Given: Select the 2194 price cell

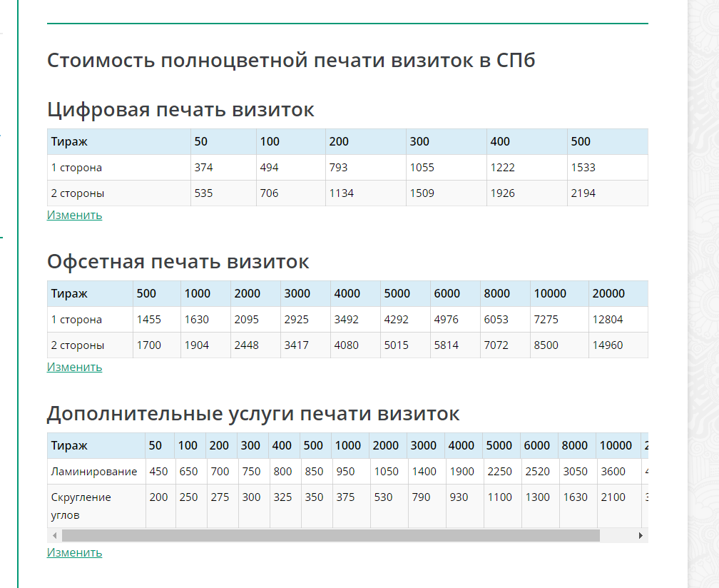Looking at the screenshot, I should (583, 193).
